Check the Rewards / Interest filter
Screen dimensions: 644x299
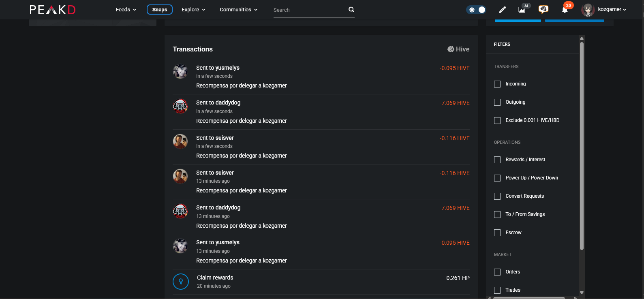point(497,160)
